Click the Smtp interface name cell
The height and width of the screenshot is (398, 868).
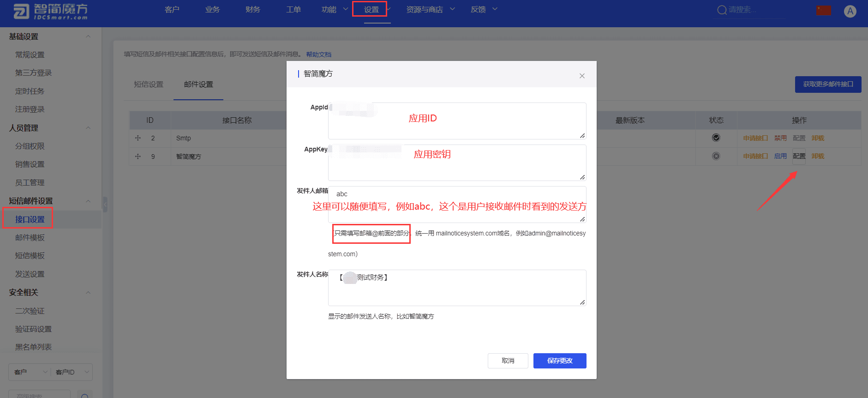point(183,138)
